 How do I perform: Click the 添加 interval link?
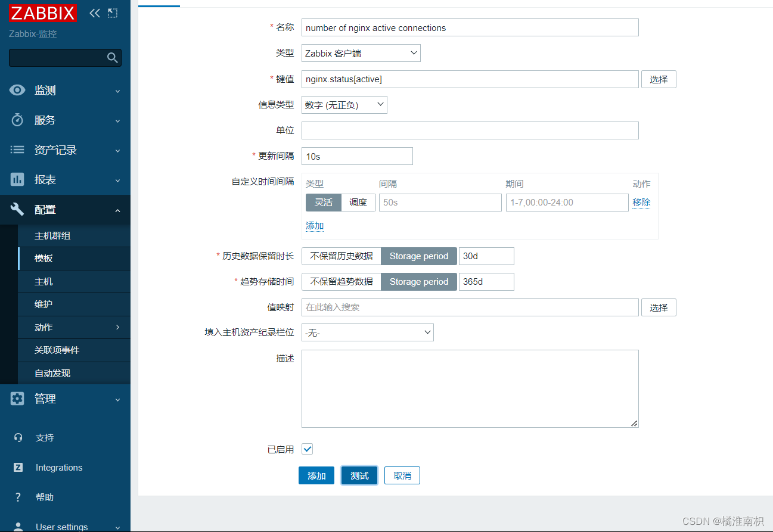pos(315,226)
